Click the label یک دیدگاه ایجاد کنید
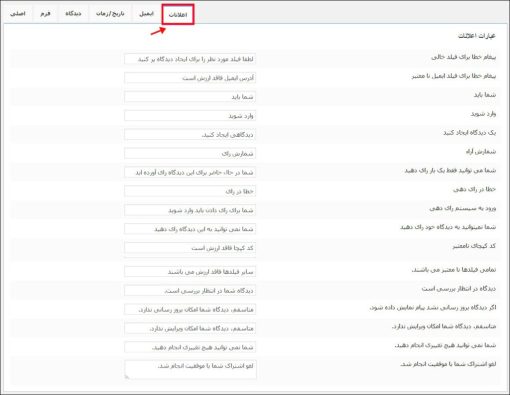 tap(469, 133)
